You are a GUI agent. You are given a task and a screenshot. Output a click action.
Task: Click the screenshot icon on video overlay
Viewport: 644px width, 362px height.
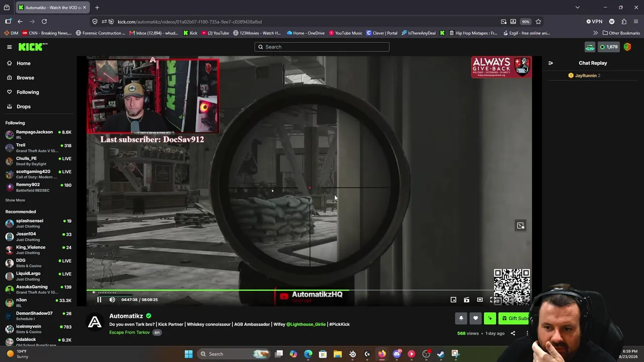point(521,226)
